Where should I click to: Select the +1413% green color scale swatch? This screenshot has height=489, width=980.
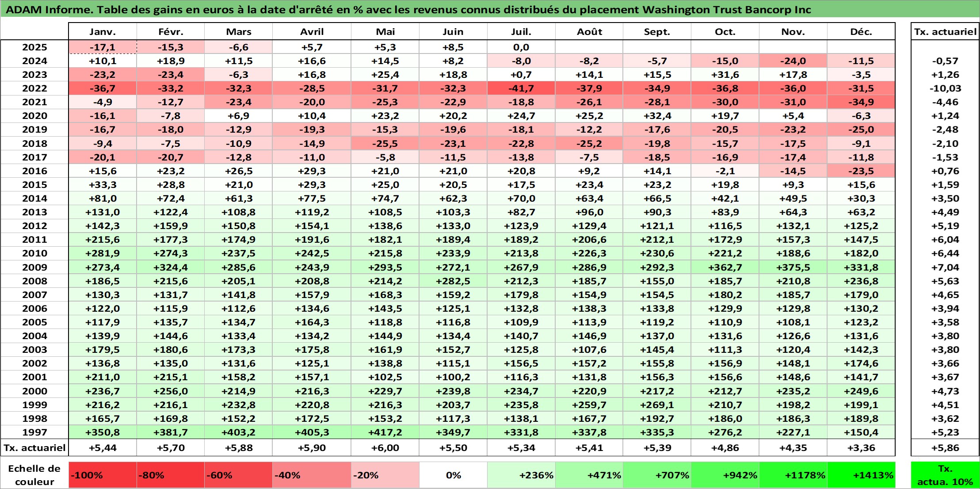(x=861, y=475)
